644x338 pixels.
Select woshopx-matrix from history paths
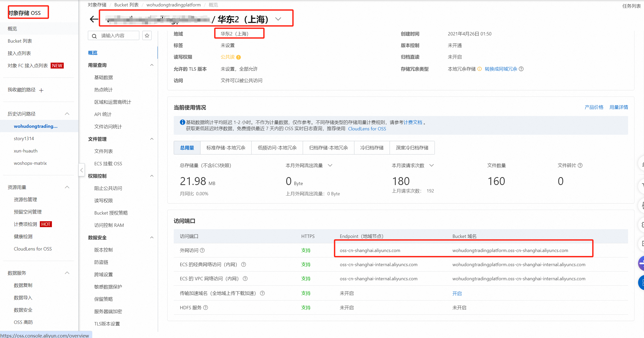[30, 163]
